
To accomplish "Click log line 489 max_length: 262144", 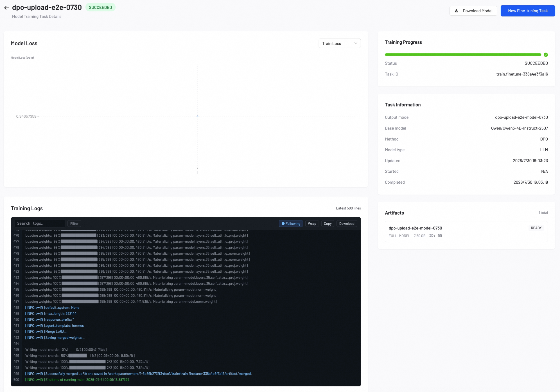I will (51, 314).
